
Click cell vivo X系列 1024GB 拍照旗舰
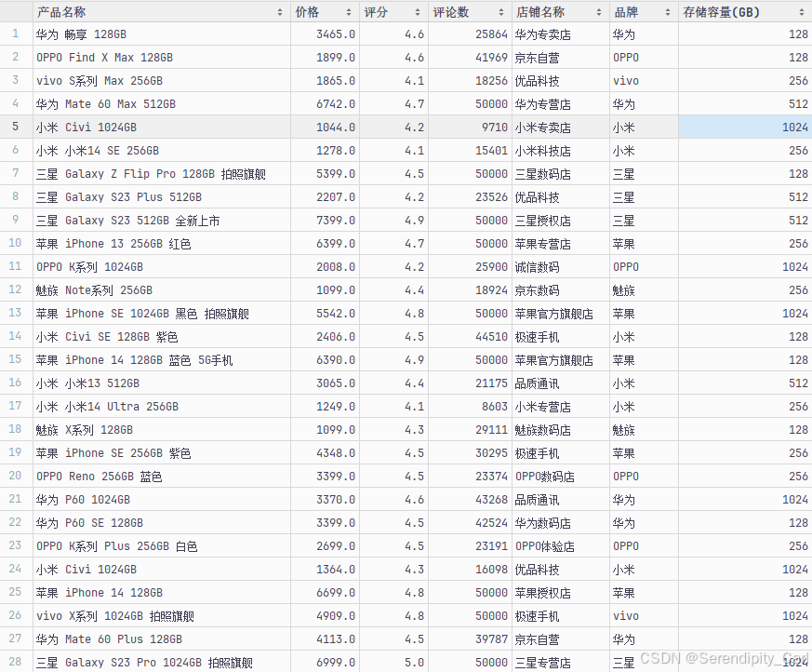point(162,615)
